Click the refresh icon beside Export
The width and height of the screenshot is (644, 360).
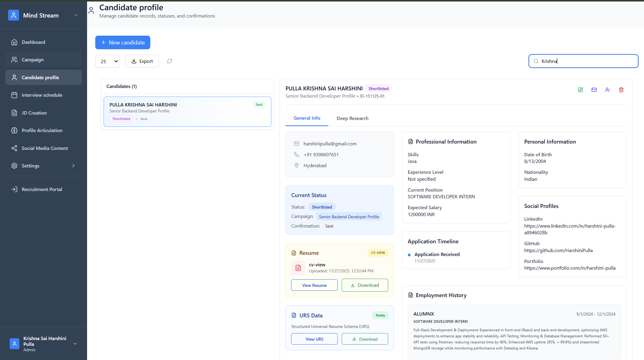point(170,61)
